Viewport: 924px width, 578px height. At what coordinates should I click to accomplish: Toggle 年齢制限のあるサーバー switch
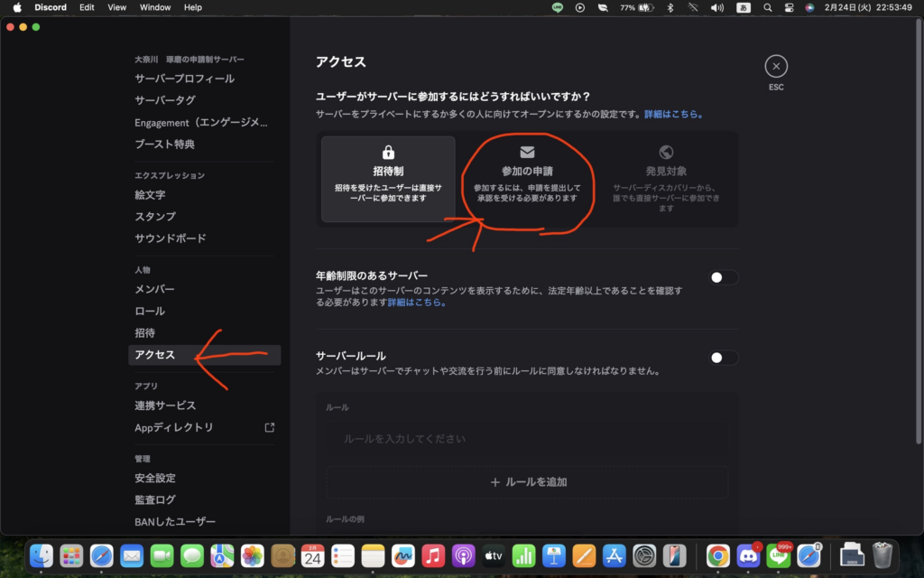point(724,277)
